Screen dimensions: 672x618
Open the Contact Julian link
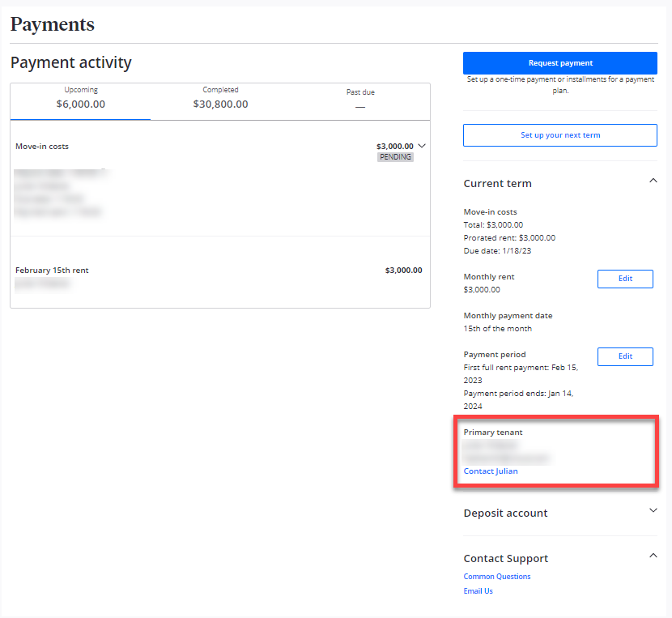click(490, 471)
